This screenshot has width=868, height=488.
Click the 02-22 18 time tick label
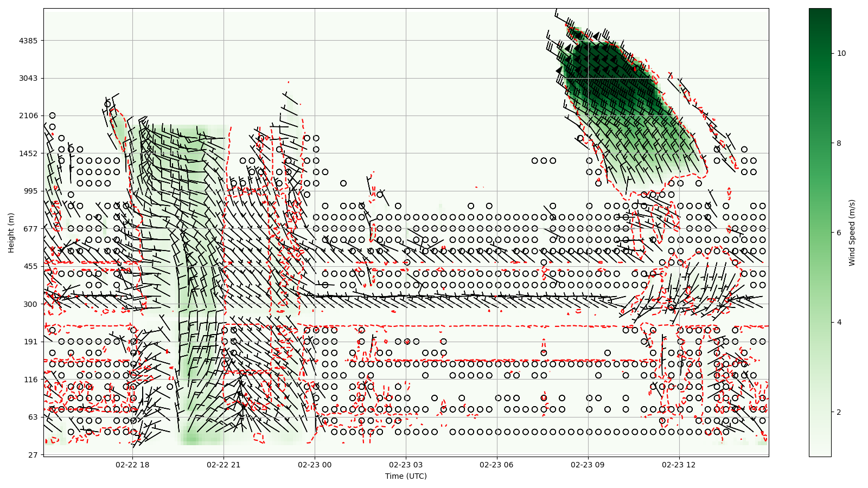click(x=132, y=465)
